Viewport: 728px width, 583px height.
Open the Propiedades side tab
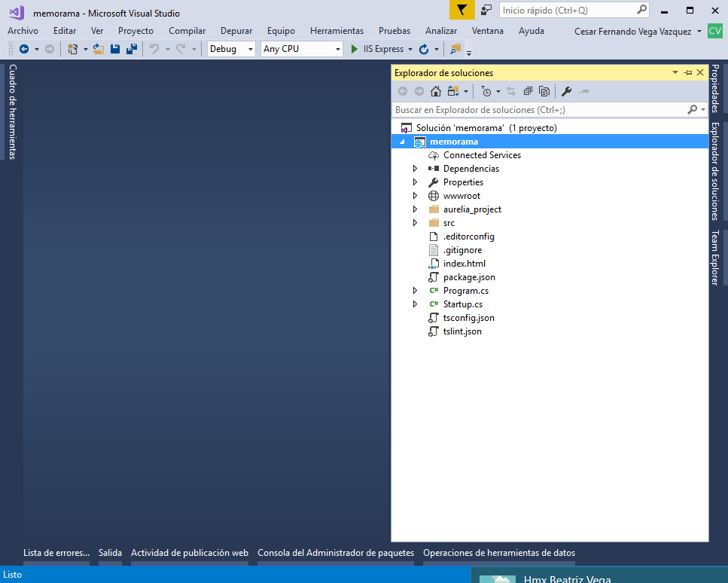[715, 88]
